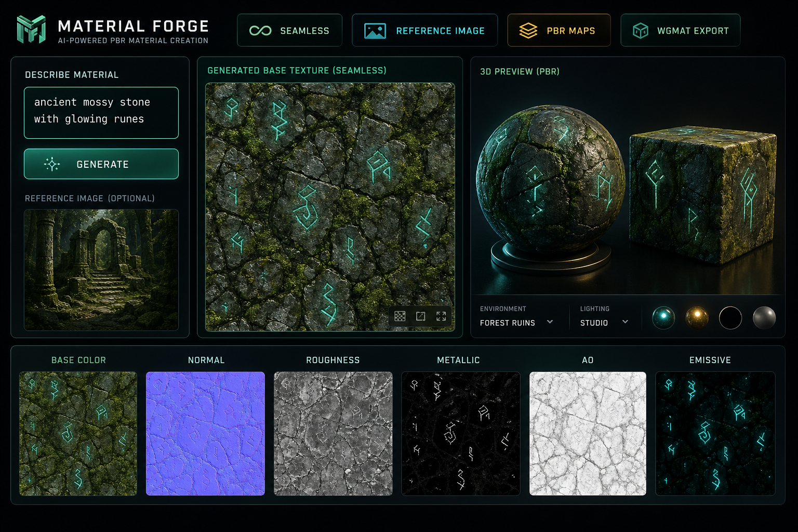
Task: Click the sphere in the 3D preview
Action: click(551, 179)
